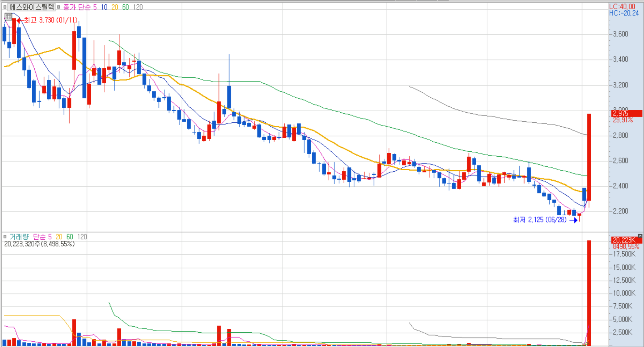Close the volume pane with X icon
The width and height of the screenshot is (644, 347).
[640, 236]
